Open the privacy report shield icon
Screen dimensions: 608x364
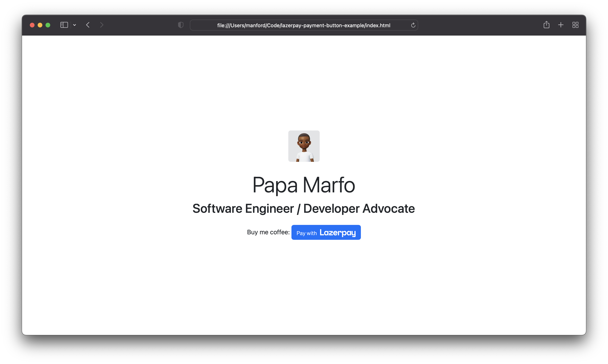[x=180, y=25]
